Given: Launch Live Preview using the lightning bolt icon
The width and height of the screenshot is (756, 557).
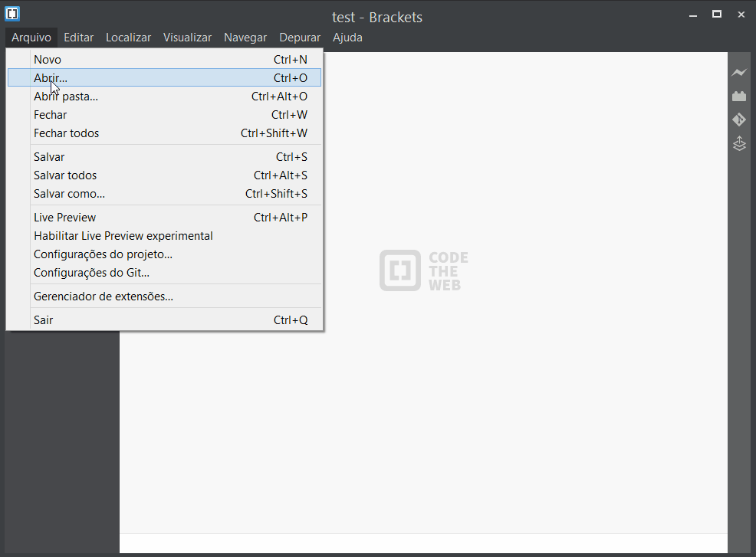Looking at the screenshot, I should pyautogui.click(x=738, y=72).
